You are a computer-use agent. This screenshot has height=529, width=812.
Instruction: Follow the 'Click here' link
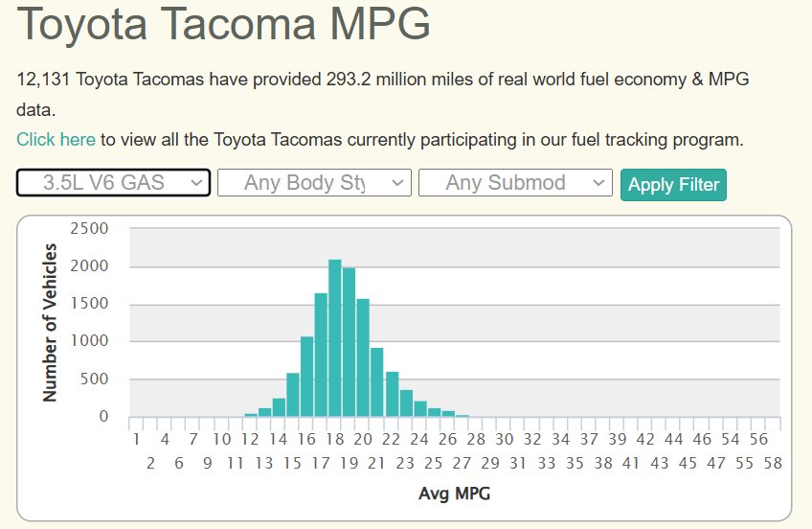56,139
